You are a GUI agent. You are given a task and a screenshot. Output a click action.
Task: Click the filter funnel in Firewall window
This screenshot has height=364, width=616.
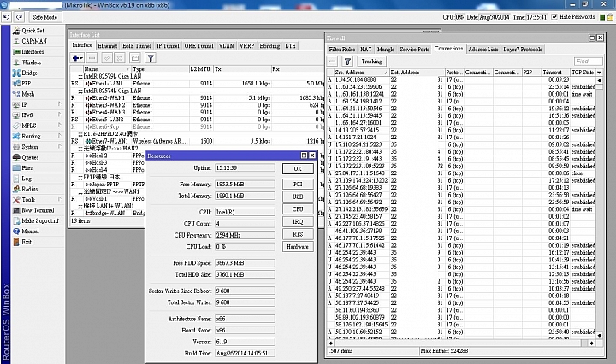pos(347,62)
